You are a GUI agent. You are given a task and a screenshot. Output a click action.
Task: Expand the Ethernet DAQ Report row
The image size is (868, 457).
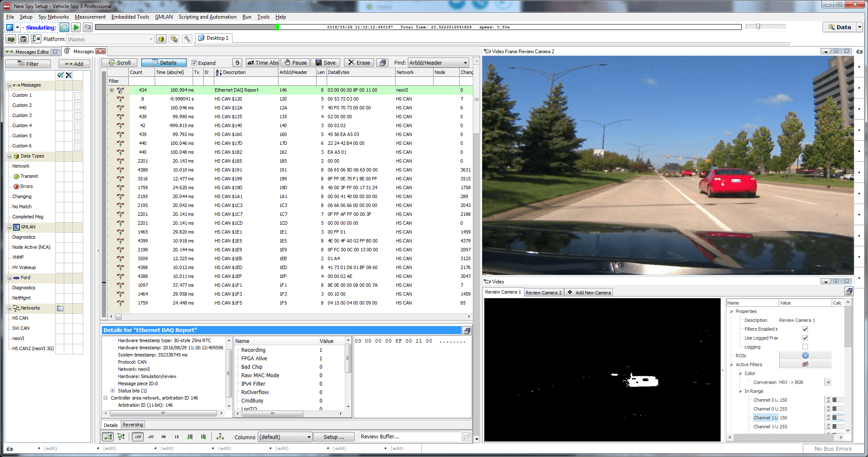tap(112, 90)
